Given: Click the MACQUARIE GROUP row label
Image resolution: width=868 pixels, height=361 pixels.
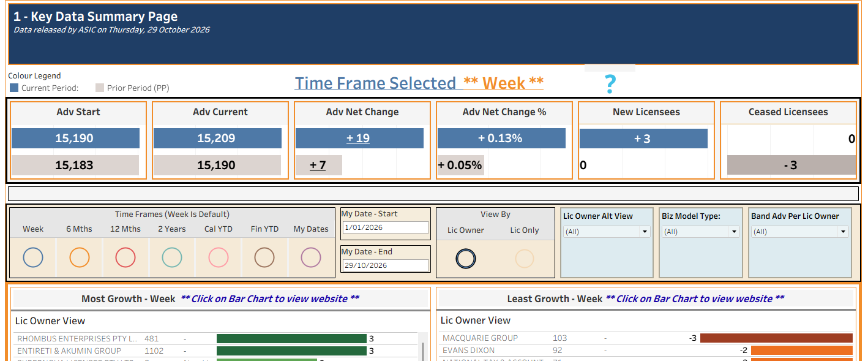Looking at the screenshot, I should (x=481, y=338).
